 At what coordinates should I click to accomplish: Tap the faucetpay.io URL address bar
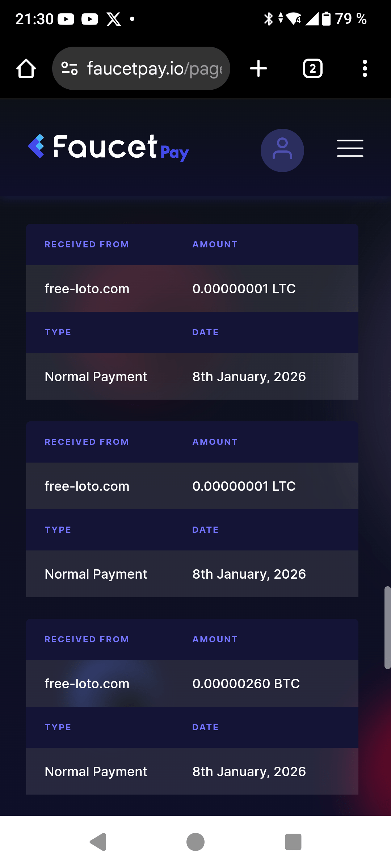point(154,68)
